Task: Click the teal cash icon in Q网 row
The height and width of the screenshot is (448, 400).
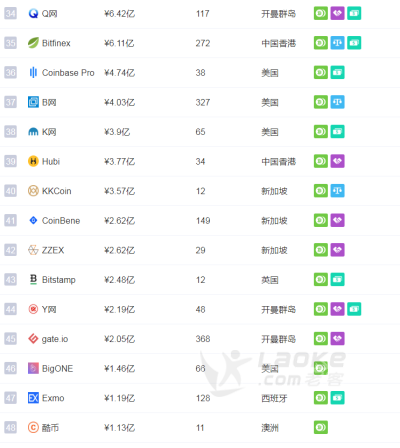Action: pyautogui.click(x=354, y=13)
